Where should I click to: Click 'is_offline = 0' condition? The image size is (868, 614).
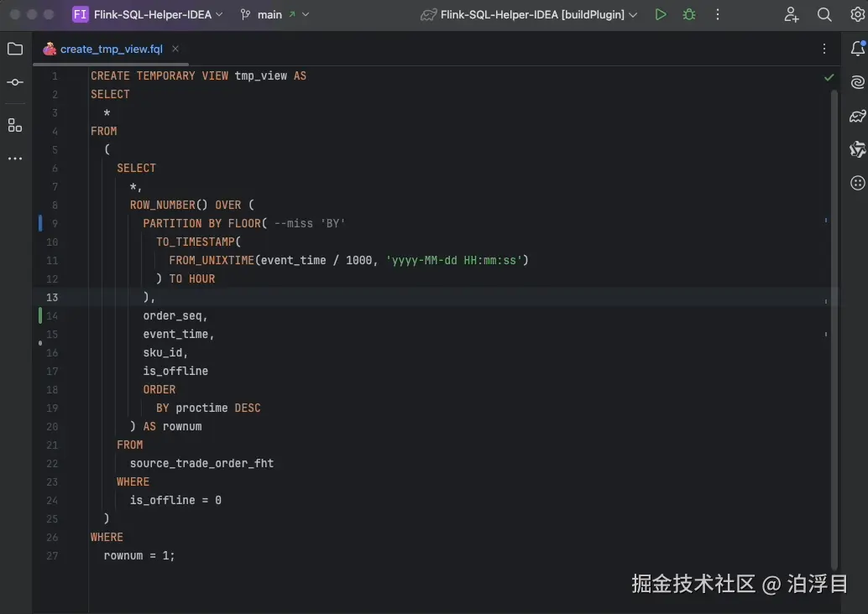[175, 501]
